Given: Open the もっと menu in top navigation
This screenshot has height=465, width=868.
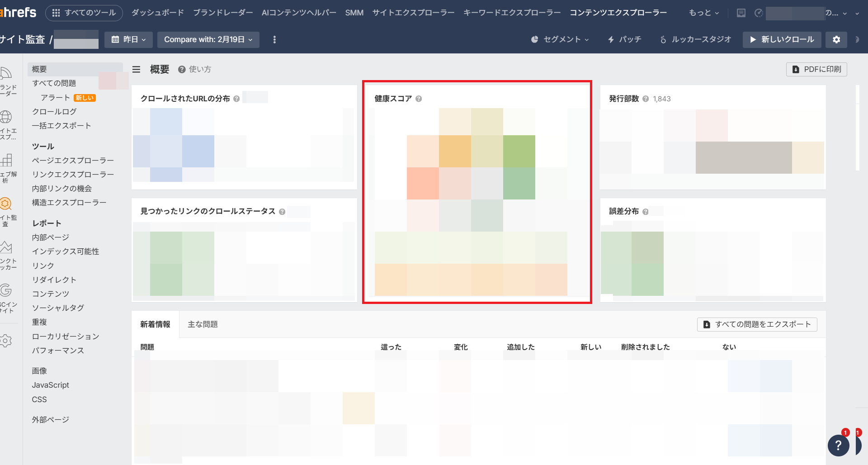Looking at the screenshot, I should coord(703,13).
